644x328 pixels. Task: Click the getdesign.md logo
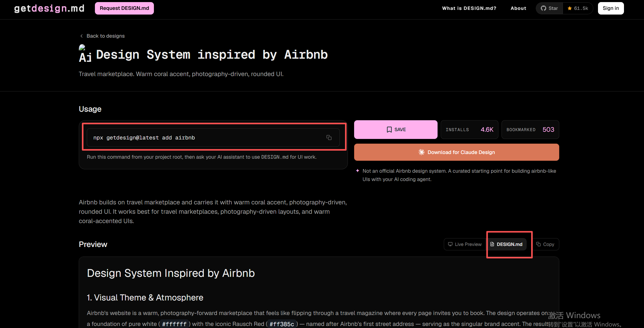click(49, 8)
